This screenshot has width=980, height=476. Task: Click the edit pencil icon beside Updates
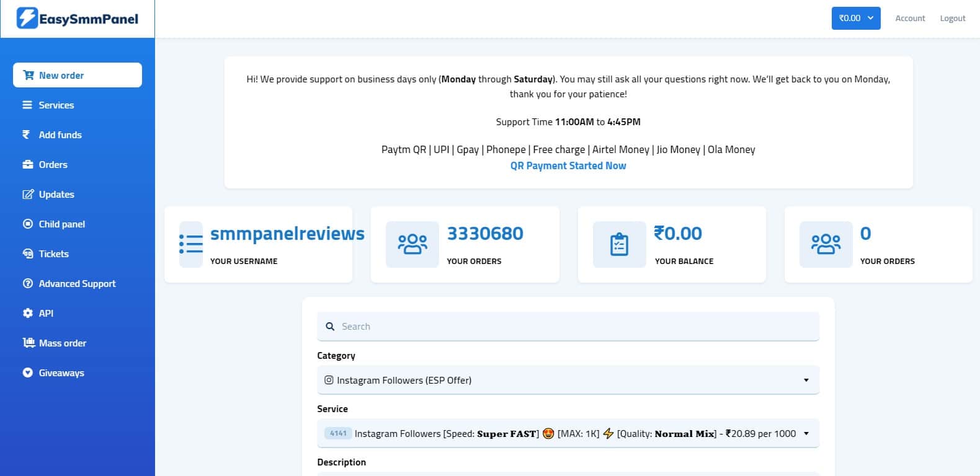(x=27, y=194)
